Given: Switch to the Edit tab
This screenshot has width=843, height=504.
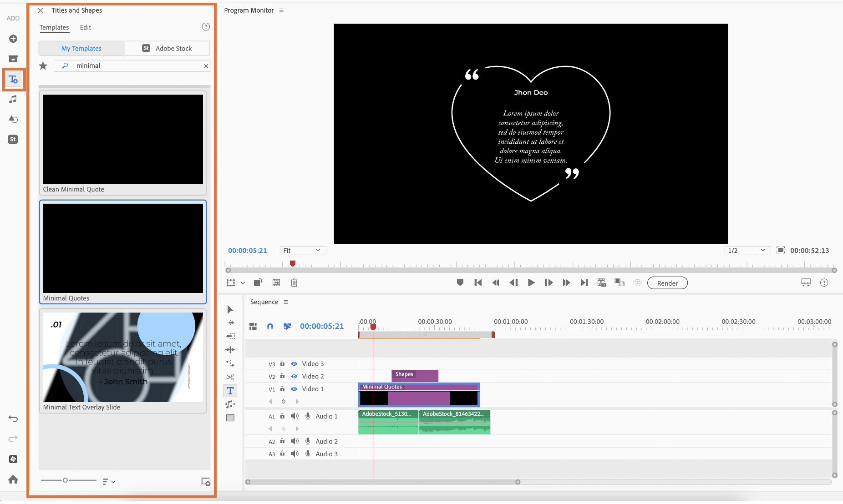Looking at the screenshot, I should coord(86,28).
